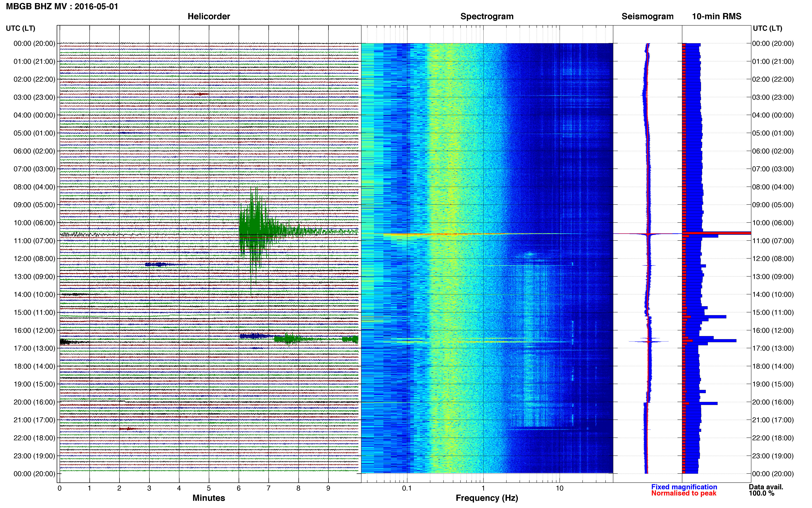Click '05:00 (01:00)' on the helicorder time axis
This screenshot has height=508, width=812.
point(34,133)
